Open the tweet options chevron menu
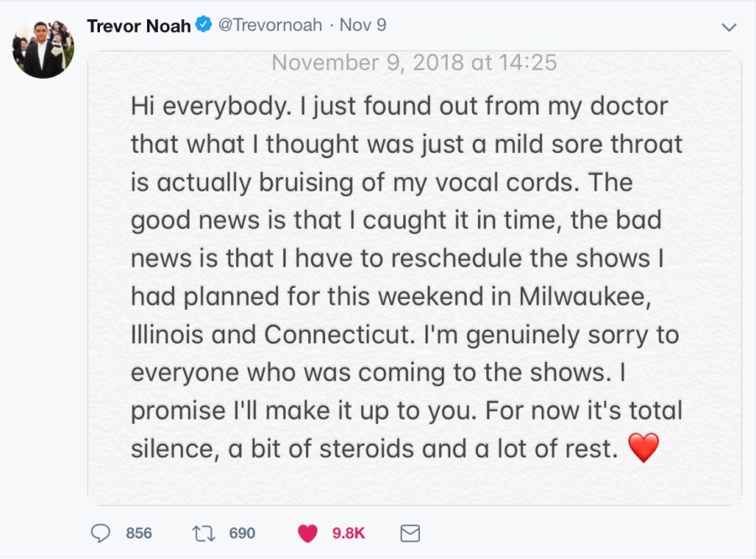Image resolution: width=756 pixels, height=559 pixels. pos(728,28)
